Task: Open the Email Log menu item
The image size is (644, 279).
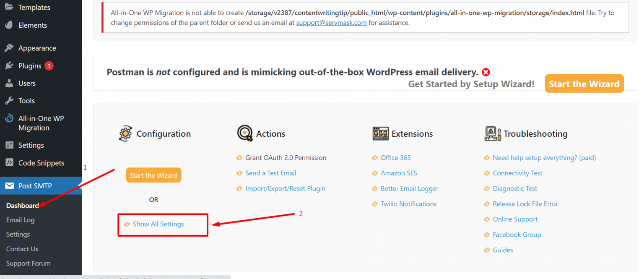Action: (20, 219)
